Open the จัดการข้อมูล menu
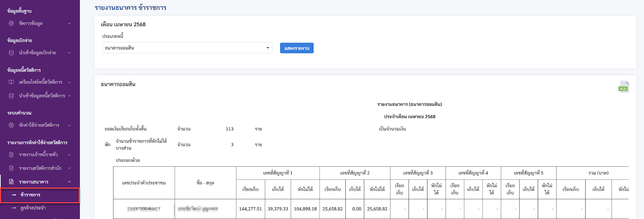The image size is (644, 219). (x=40, y=23)
